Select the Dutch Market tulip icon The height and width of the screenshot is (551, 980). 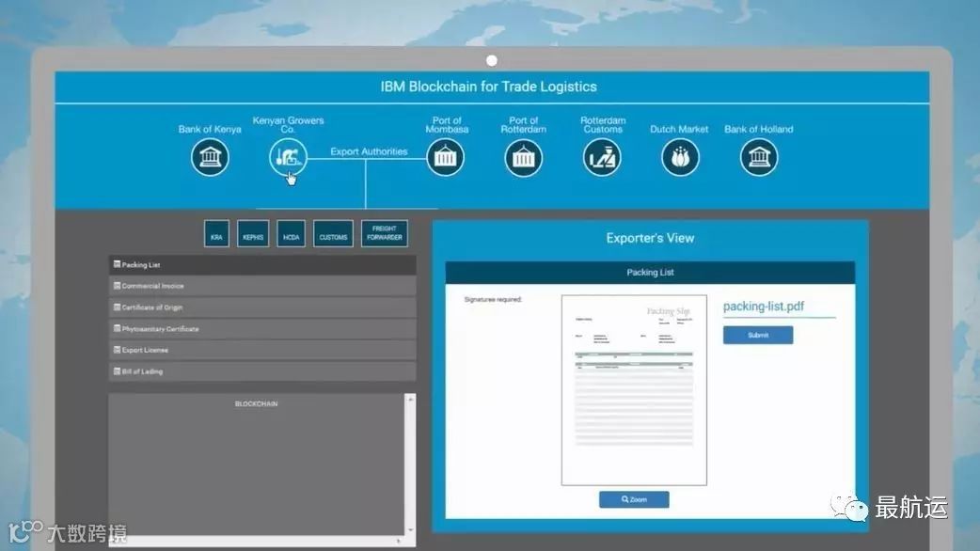(x=680, y=157)
